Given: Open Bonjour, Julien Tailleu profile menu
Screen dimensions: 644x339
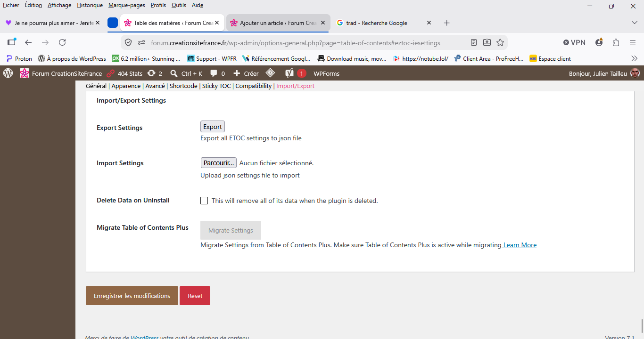Looking at the screenshot, I should pos(604,73).
